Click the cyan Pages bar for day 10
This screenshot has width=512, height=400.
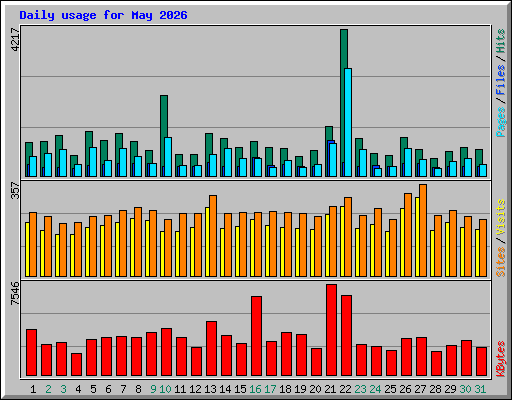coord(168,157)
